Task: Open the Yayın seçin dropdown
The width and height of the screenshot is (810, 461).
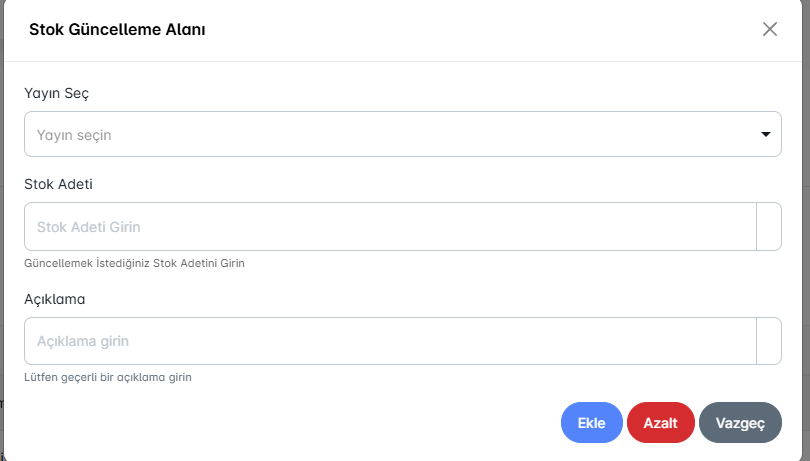Action: click(x=390, y=134)
